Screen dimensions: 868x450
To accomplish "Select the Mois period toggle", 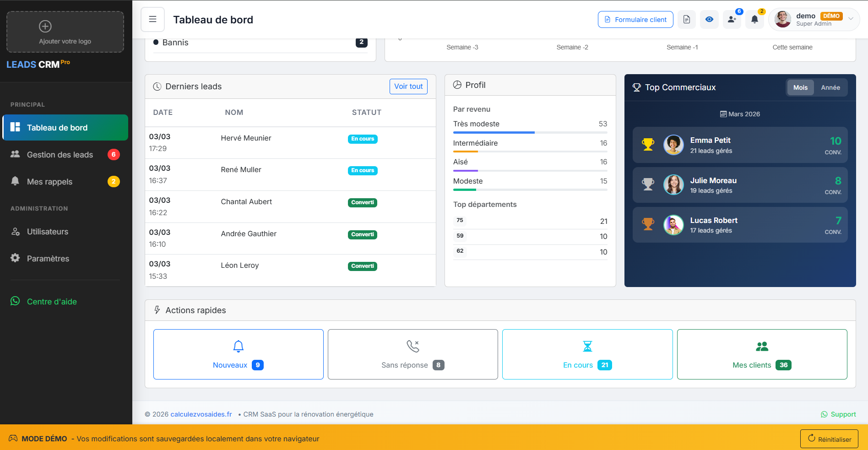I will pos(800,87).
